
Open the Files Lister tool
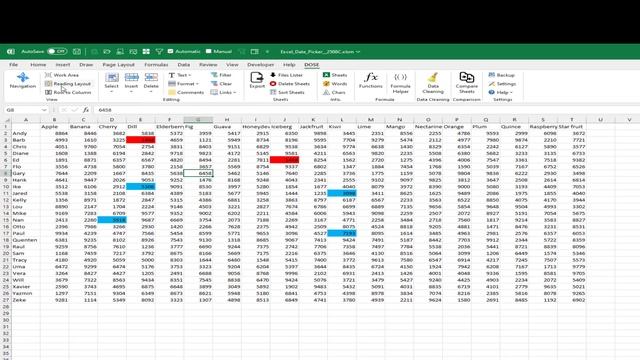pyautogui.click(x=286, y=75)
